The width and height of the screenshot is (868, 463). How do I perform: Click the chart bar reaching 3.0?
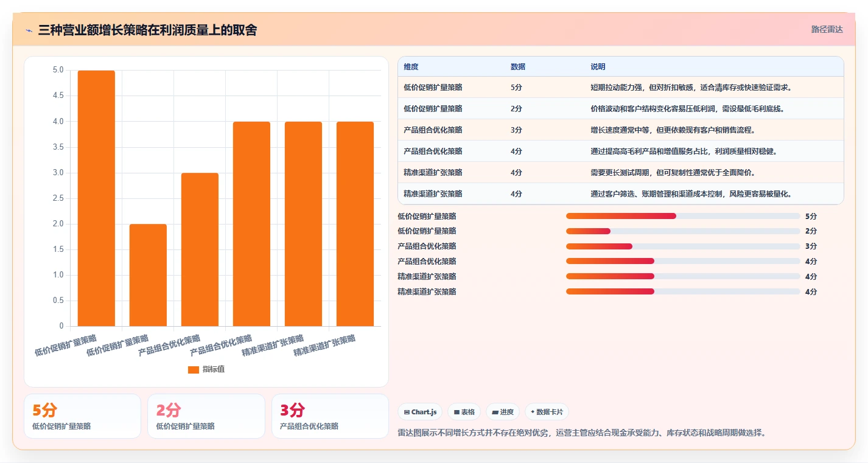click(200, 249)
